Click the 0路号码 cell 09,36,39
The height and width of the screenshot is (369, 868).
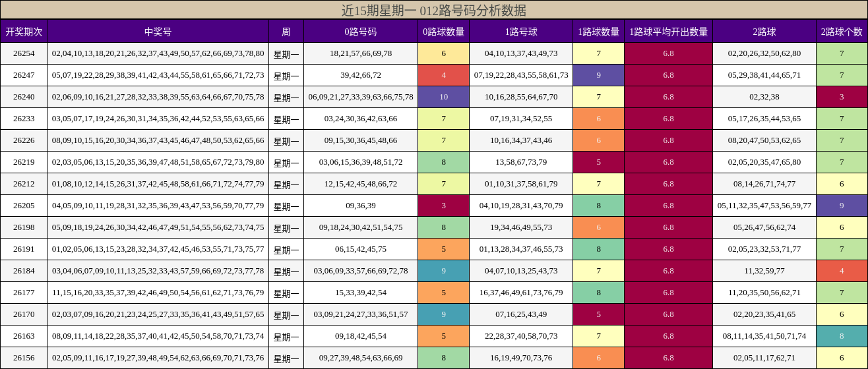pyautogui.click(x=361, y=206)
